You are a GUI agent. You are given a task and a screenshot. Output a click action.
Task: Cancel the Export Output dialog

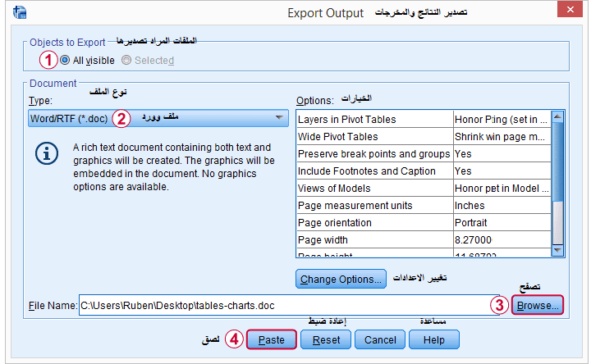tap(380, 339)
